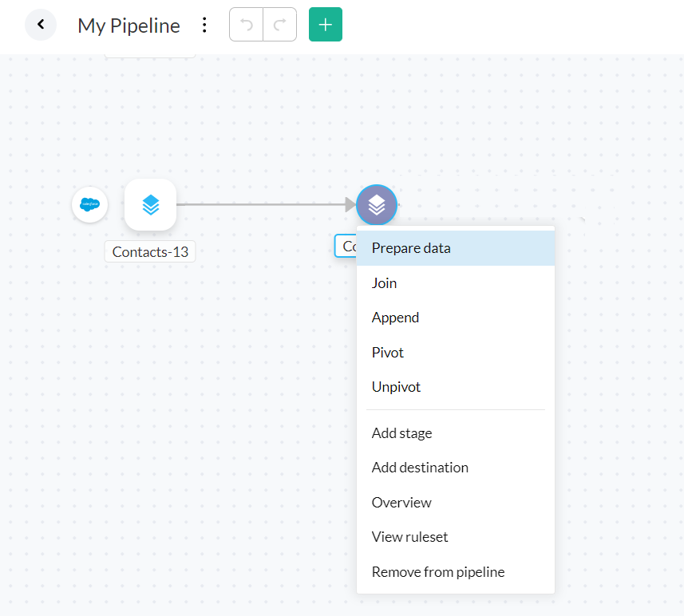Image resolution: width=684 pixels, height=616 pixels.
Task: Click Unpivot in the context menu
Action: pyautogui.click(x=396, y=387)
